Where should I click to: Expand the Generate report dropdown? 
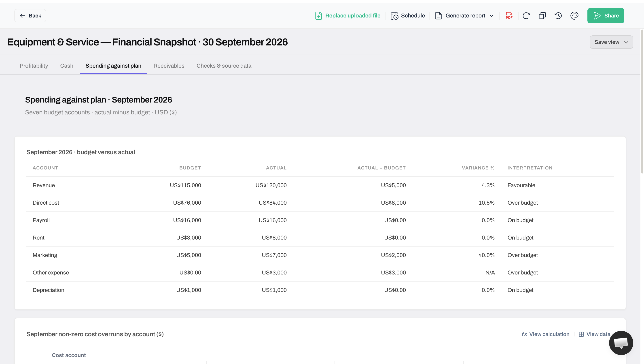pyautogui.click(x=464, y=15)
